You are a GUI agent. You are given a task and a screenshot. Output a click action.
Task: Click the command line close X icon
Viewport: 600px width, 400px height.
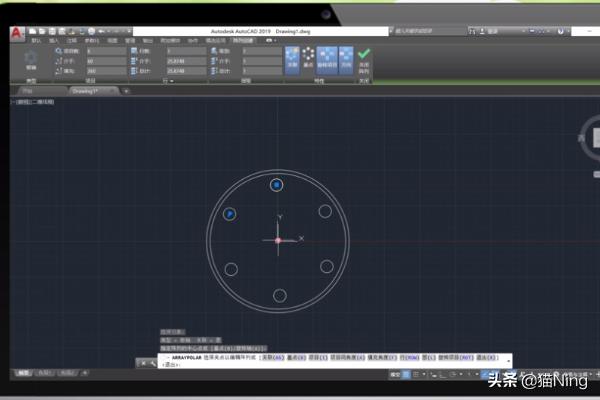point(143,363)
